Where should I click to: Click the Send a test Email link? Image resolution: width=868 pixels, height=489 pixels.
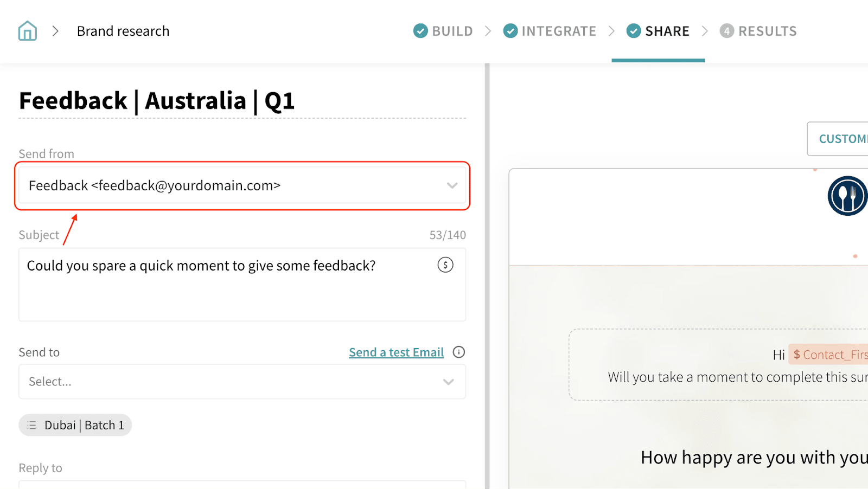coord(396,352)
